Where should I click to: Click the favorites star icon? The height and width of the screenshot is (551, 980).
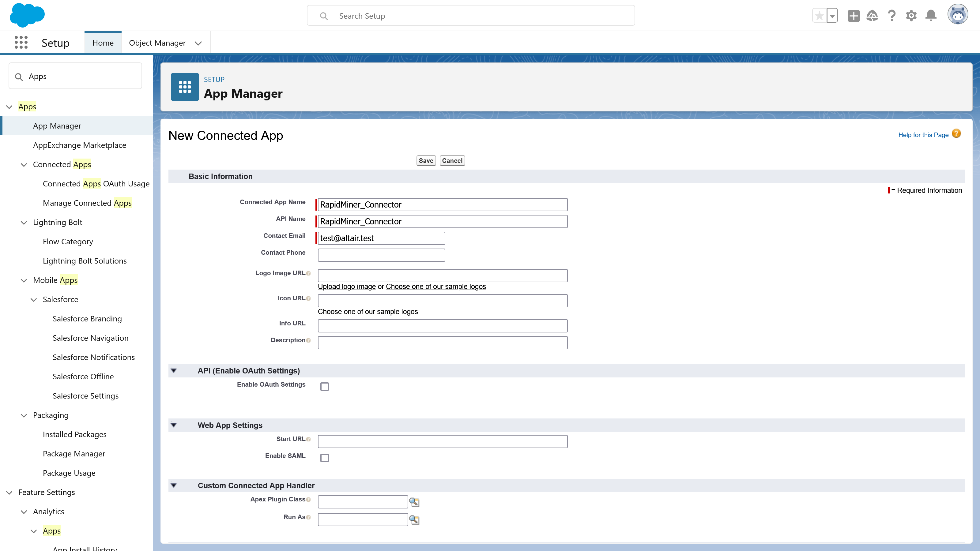819,16
